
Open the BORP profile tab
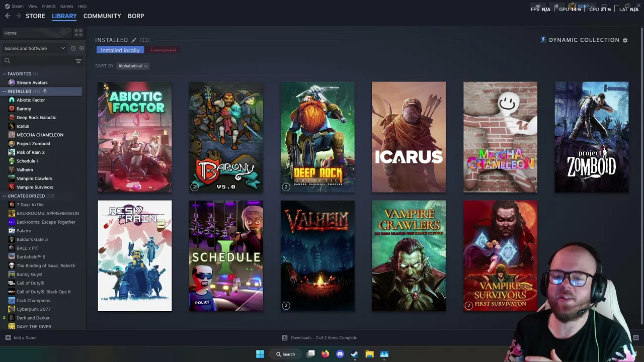point(136,16)
